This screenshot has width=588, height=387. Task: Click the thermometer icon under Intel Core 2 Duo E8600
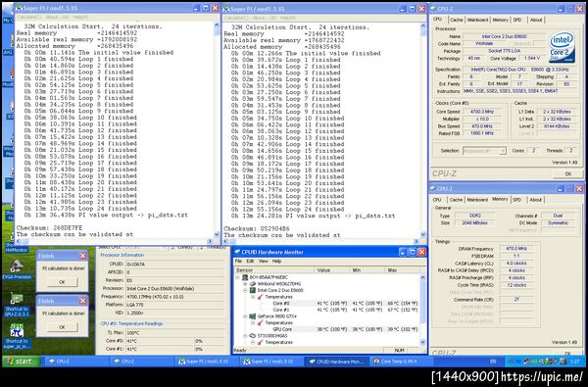[x=261, y=297]
